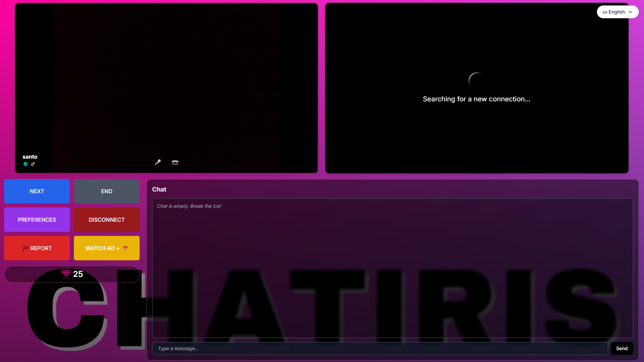The width and height of the screenshot is (644, 362).
Task: Click the loading spinner in remote video
Action: (477, 81)
